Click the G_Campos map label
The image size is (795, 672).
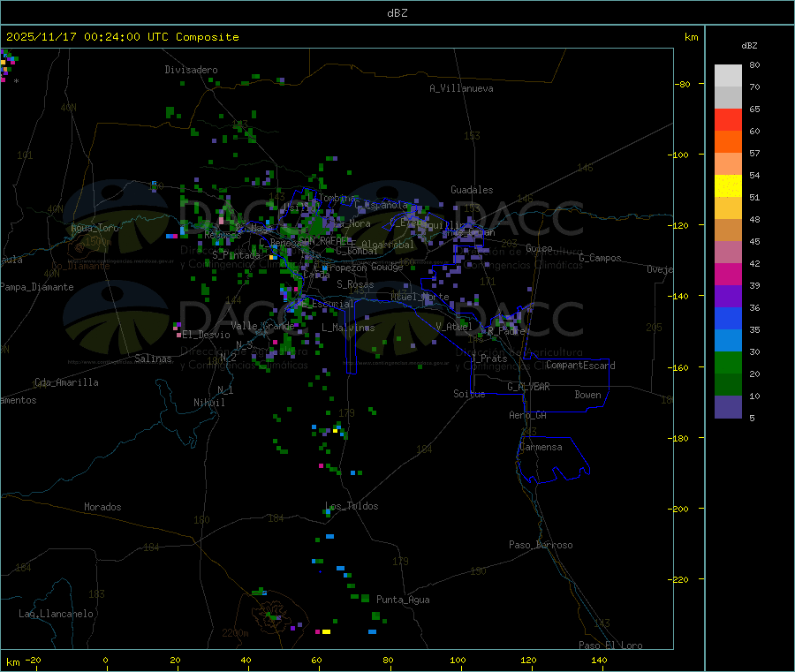pyautogui.click(x=601, y=258)
